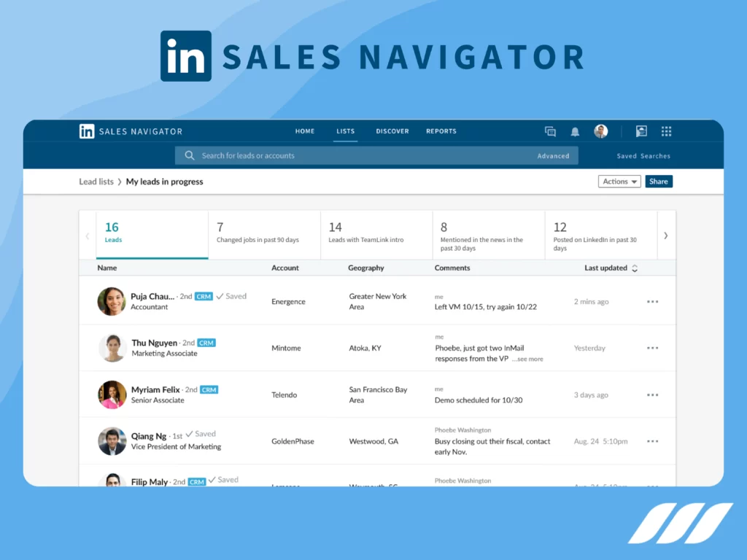Click the LinkedIn Sales Navigator logo in navbar

click(131, 131)
